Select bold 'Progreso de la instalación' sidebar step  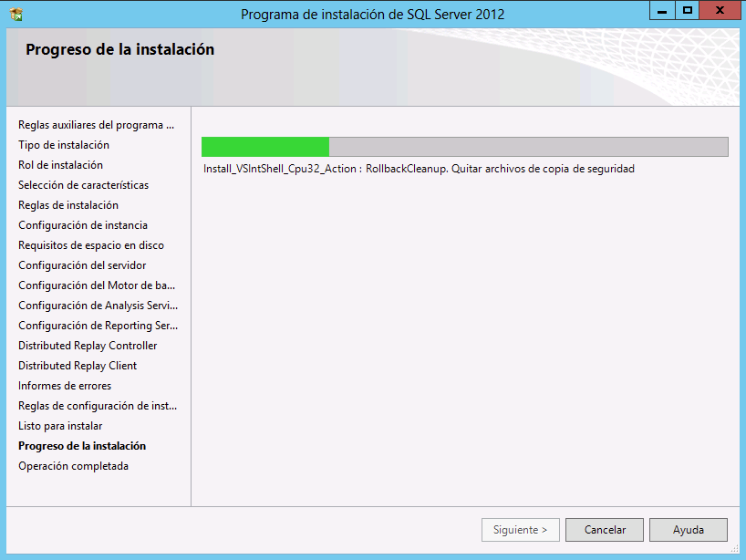82,446
